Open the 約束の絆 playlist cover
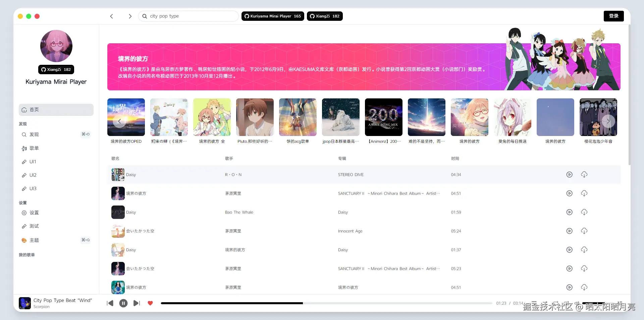This screenshot has width=644, height=320. point(169,117)
